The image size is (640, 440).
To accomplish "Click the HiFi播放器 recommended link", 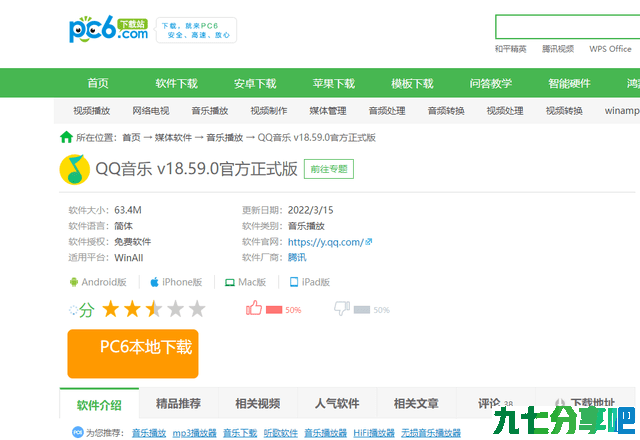I will [374, 433].
